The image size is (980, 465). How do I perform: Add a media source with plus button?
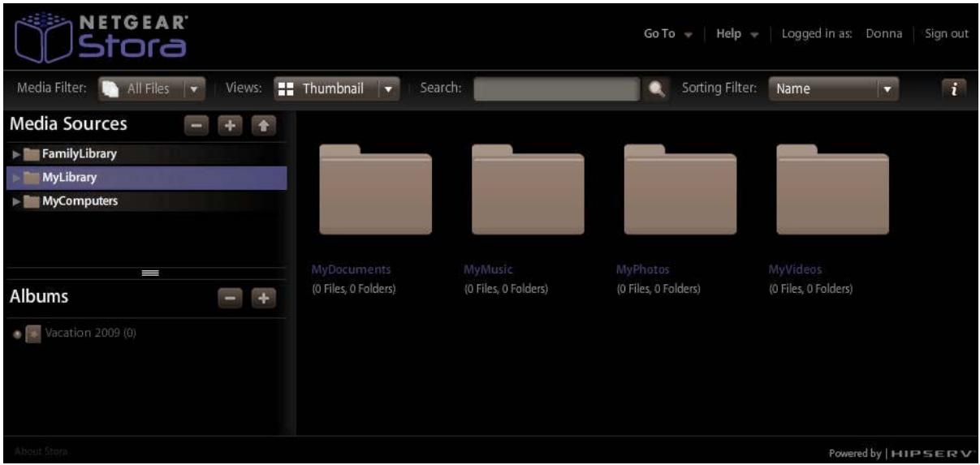coord(230,127)
